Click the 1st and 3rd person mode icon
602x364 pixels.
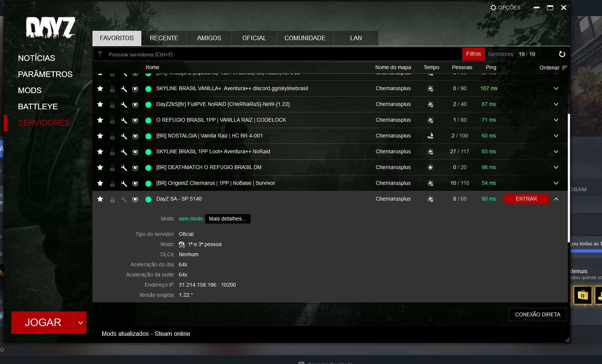point(182,245)
